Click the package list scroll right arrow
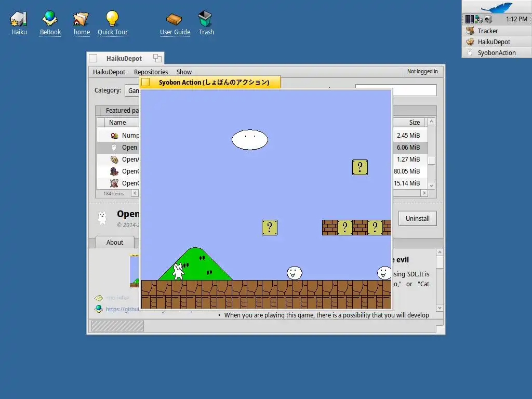 (424, 193)
